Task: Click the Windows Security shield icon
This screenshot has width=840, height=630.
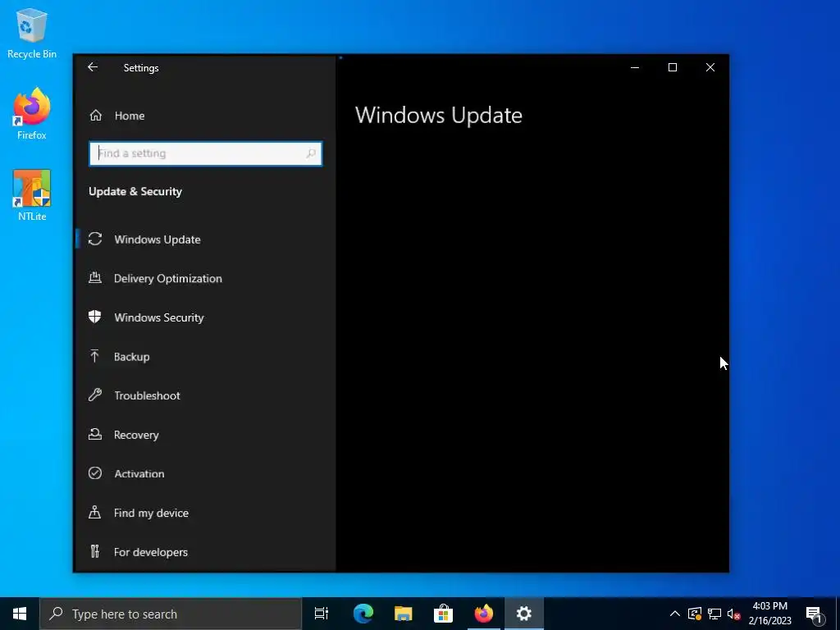Action: pos(95,317)
